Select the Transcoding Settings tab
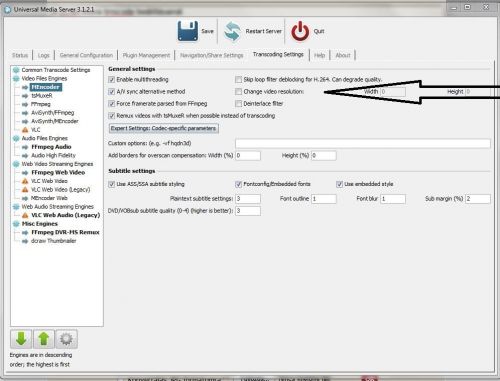 (x=278, y=54)
